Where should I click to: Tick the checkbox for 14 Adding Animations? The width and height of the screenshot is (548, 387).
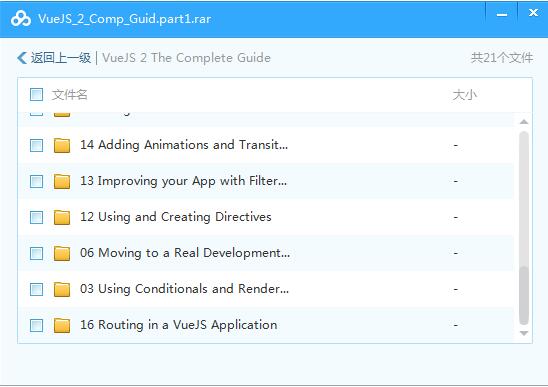(x=36, y=145)
